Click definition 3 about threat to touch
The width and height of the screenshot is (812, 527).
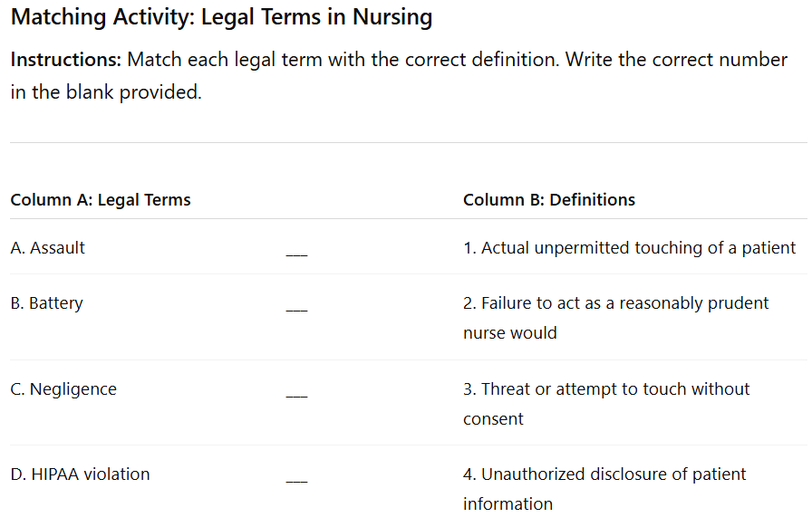606,403
